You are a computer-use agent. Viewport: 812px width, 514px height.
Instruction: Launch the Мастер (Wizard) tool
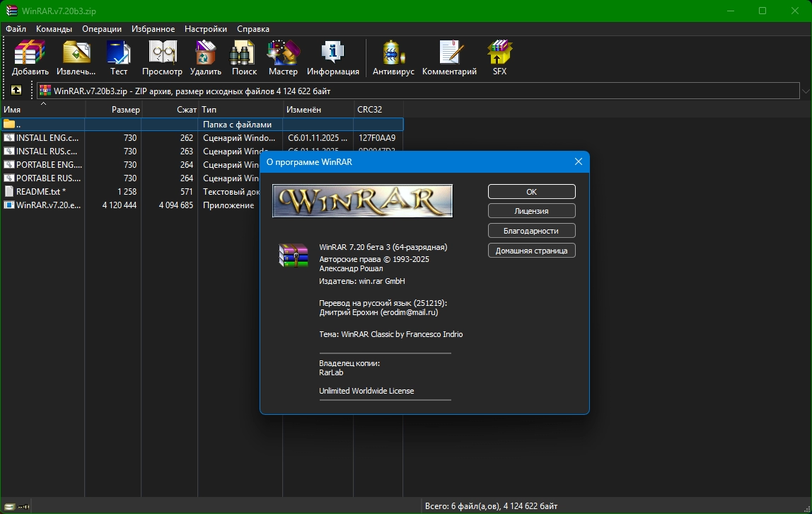coord(283,57)
